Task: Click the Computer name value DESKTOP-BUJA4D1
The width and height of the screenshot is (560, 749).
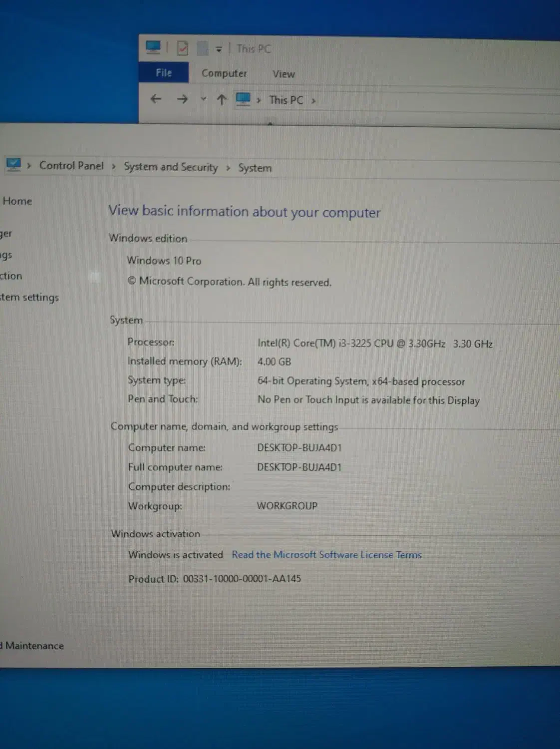Action: [x=299, y=447]
